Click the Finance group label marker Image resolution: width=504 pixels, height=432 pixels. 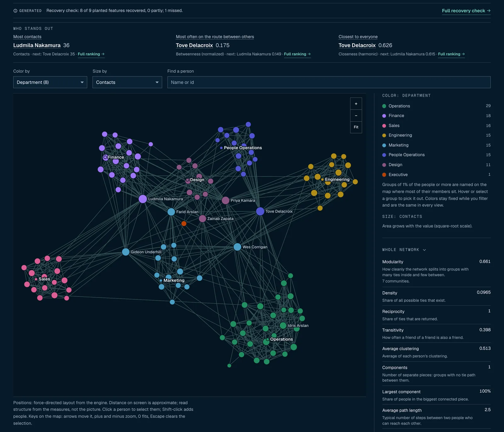(x=105, y=157)
